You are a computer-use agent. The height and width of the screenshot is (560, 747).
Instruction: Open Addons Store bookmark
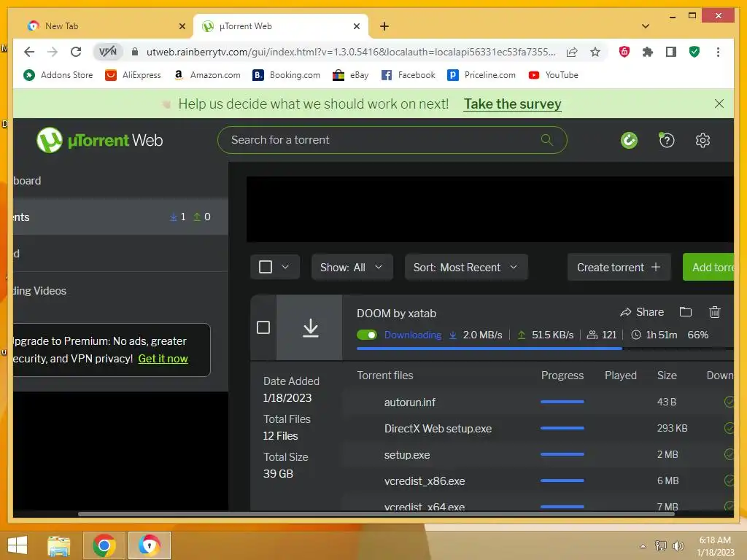(58, 75)
